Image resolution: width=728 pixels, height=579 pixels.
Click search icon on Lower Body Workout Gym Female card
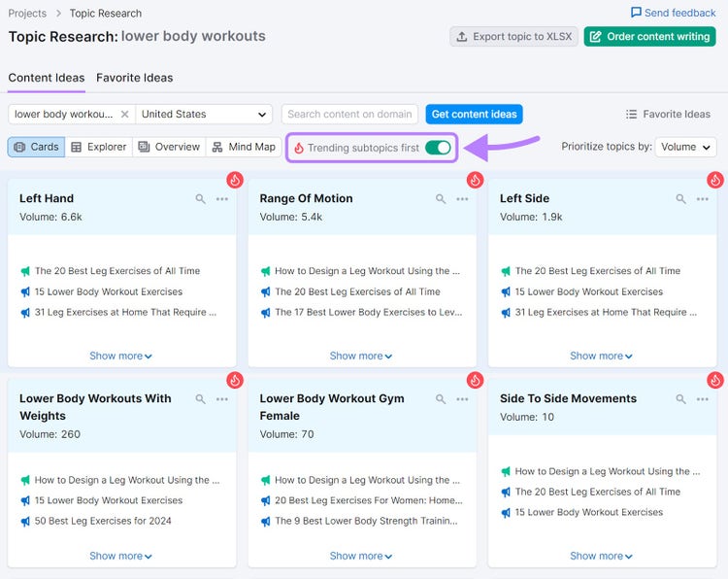click(x=441, y=399)
